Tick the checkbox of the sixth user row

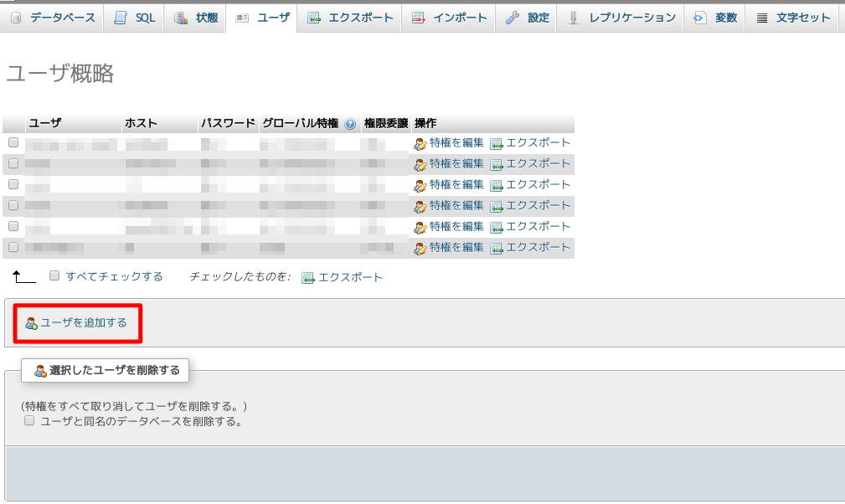[13, 247]
